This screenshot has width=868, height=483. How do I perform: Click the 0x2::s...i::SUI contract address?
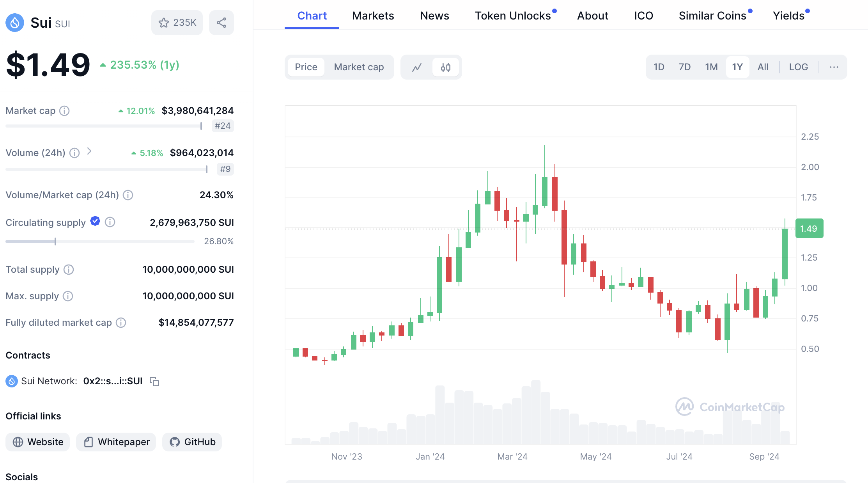[113, 381]
